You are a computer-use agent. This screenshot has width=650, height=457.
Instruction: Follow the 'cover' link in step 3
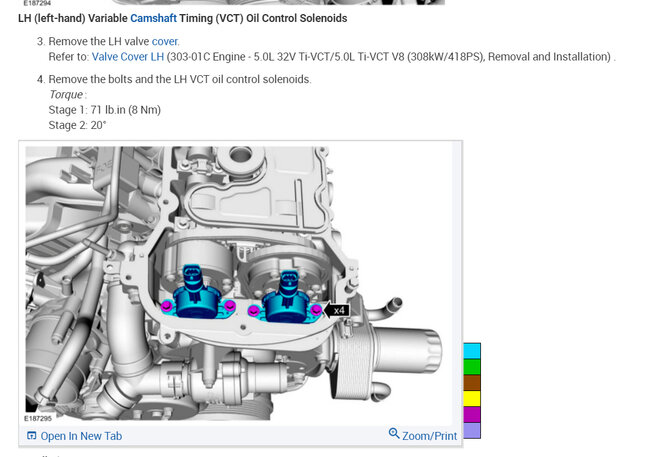pos(165,41)
